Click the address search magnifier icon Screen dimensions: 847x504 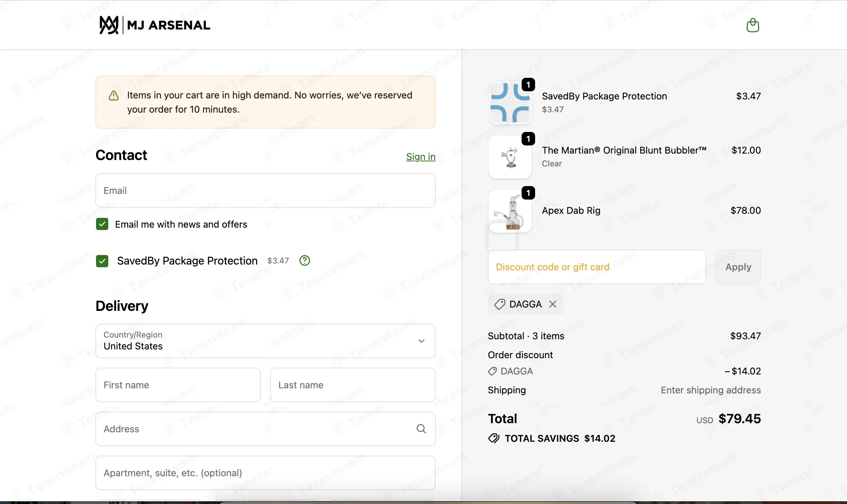point(421,429)
